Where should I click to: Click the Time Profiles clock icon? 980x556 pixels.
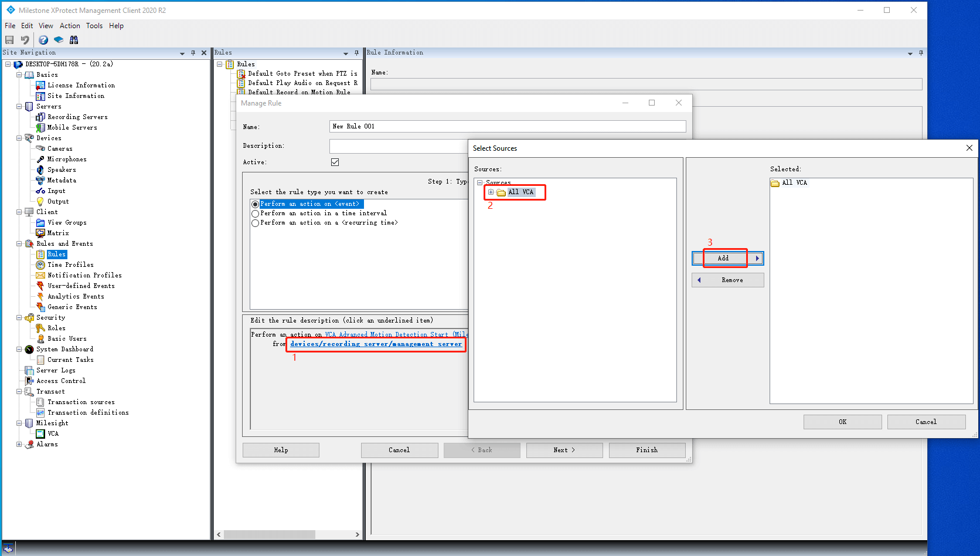[x=40, y=265]
